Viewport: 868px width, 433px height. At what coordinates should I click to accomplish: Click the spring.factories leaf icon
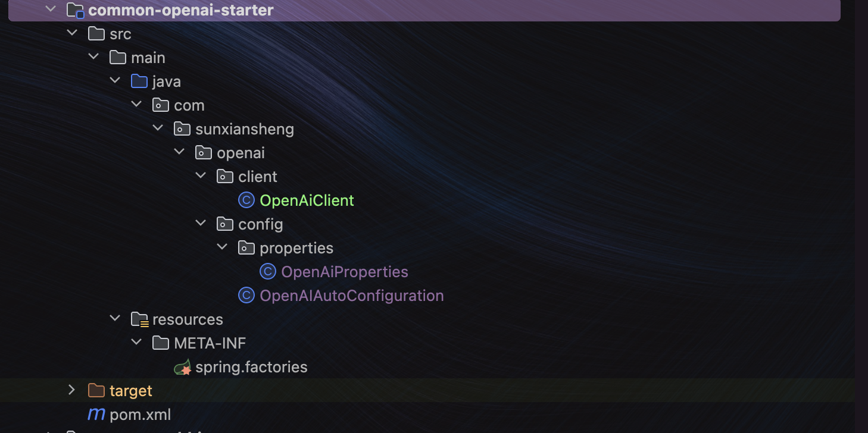pyautogui.click(x=182, y=367)
